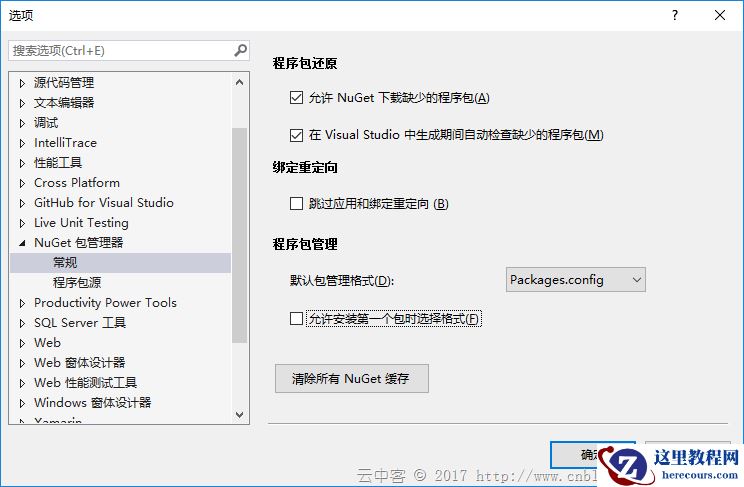Expand the SQL Server 工具 node
Screen dimensions: 744x487
click(x=22, y=323)
